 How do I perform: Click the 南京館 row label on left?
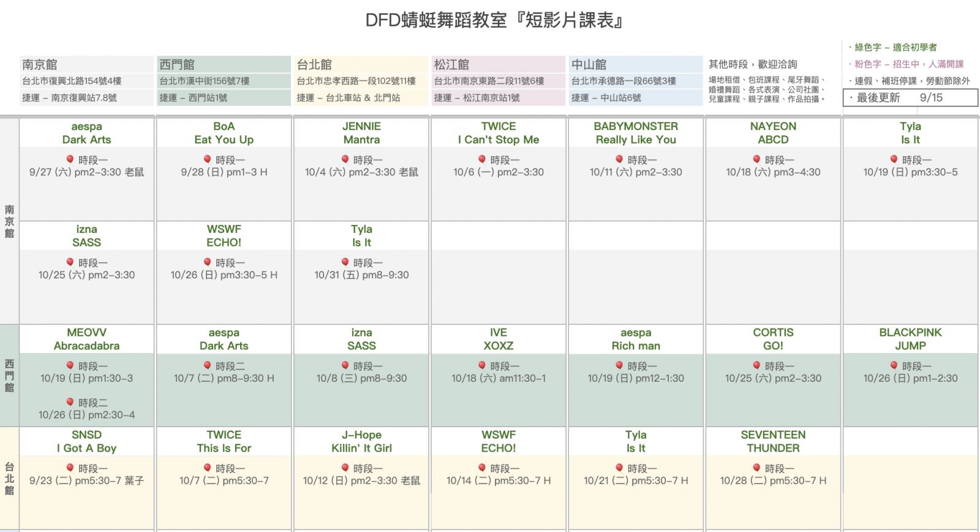(x=9, y=221)
